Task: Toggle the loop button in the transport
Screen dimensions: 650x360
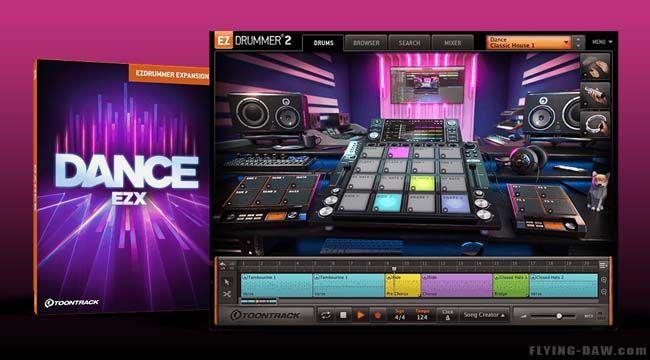Action: (326, 315)
